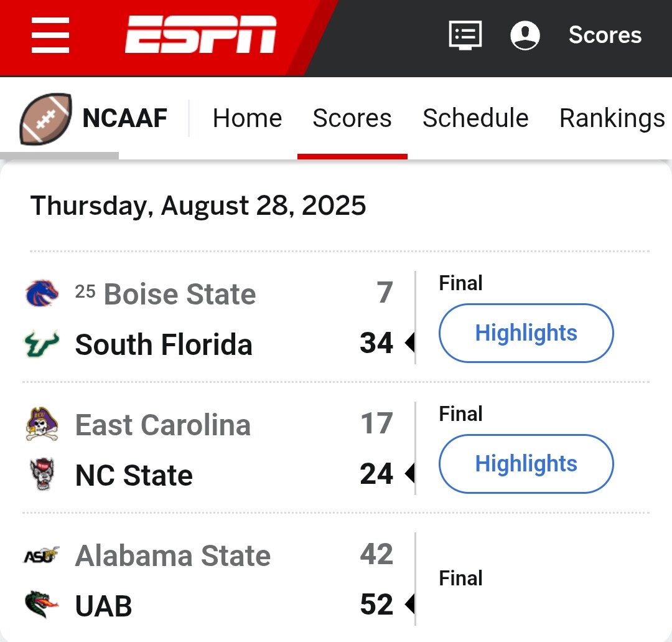Open the watch/listings screen icon
The height and width of the screenshot is (642, 672).
465,35
